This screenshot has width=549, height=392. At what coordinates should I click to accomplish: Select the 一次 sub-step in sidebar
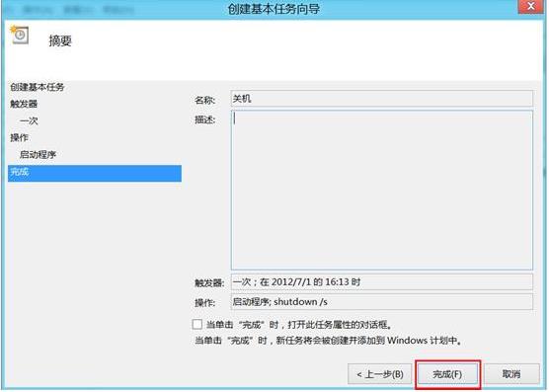(x=29, y=120)
